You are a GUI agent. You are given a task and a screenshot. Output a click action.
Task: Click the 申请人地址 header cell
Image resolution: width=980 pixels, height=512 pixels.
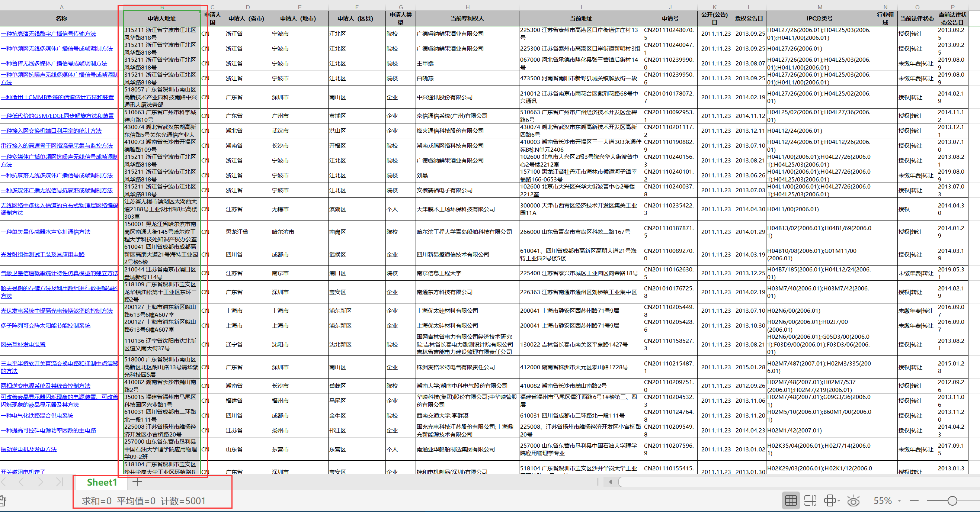162,18
